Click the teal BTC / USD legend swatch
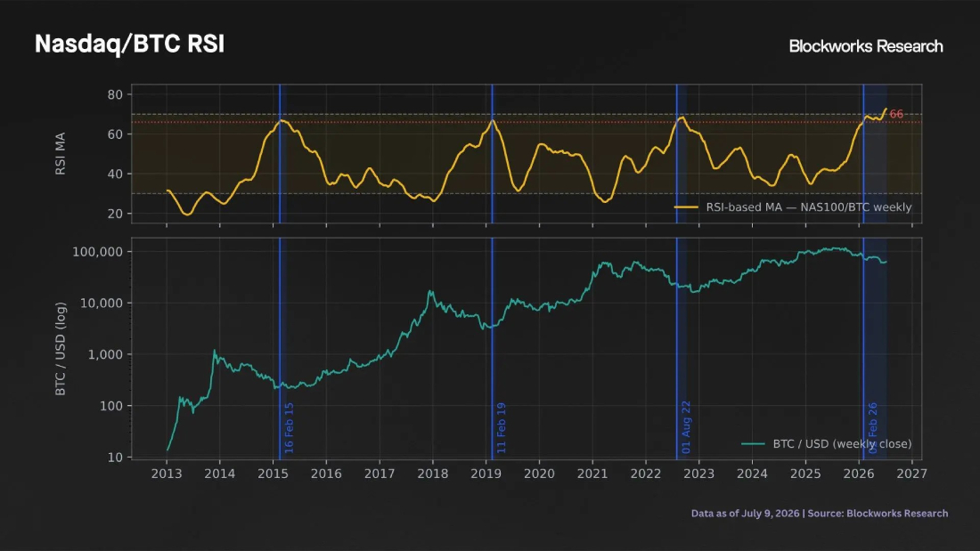 [753, 444]
